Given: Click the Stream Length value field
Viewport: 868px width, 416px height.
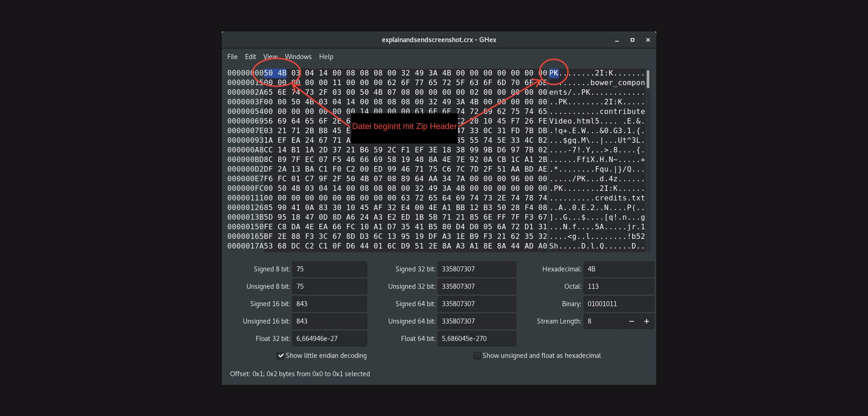Looking at the screenshot, I should pyautogui.click(x=604, y=321).
